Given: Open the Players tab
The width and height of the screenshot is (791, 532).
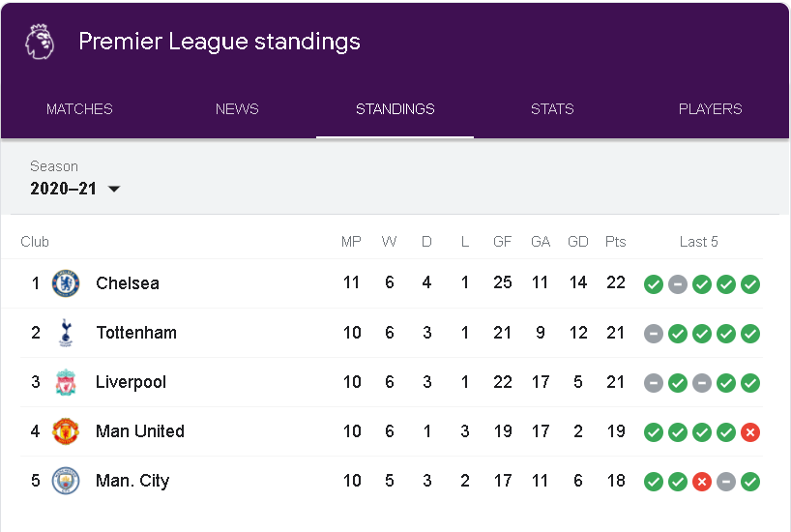Looking at the screenshot, I should point(711,109).
